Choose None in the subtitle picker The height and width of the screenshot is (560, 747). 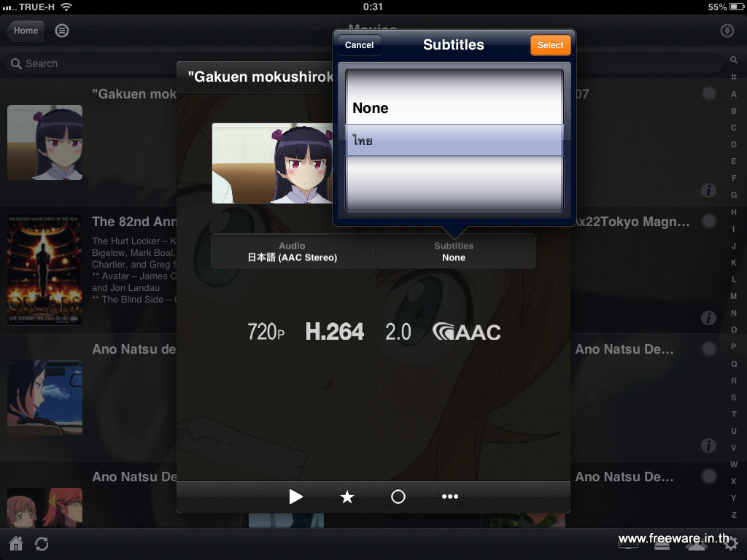pos(454,108)
